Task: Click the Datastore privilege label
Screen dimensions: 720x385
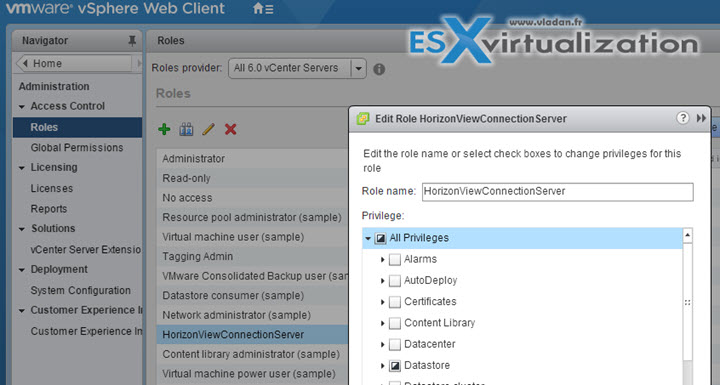Action: pyautogui.click(x=427, y=365)
